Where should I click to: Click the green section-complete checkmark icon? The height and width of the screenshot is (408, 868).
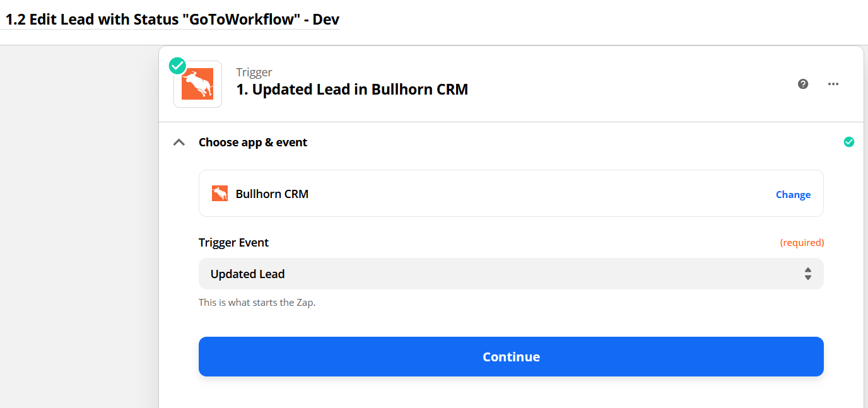tap(849, 143)
